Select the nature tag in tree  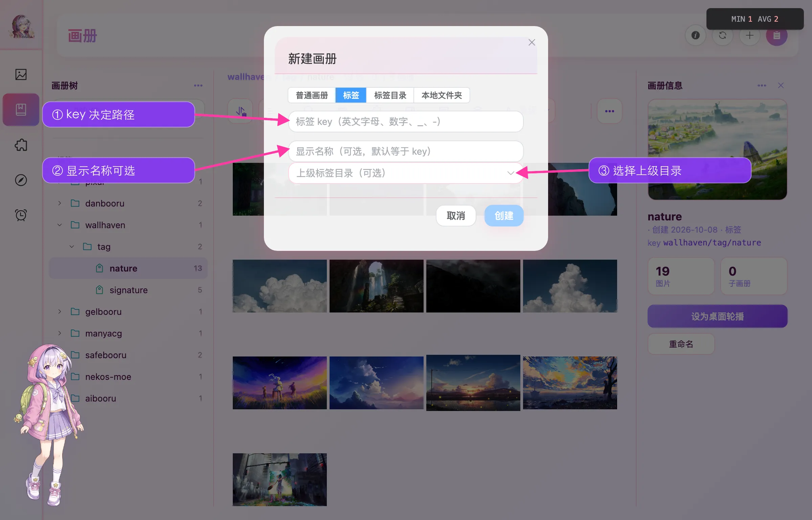tap(128, 268)
